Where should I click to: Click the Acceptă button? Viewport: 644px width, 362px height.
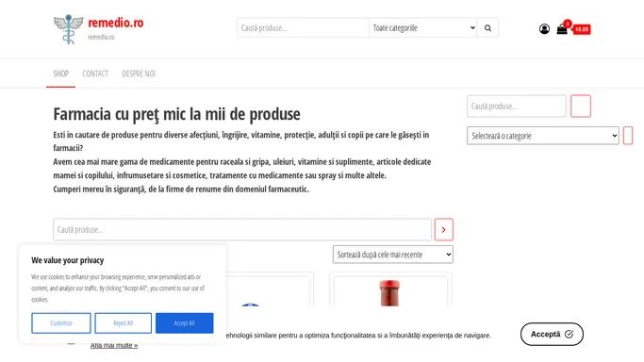tap(552, 334)
